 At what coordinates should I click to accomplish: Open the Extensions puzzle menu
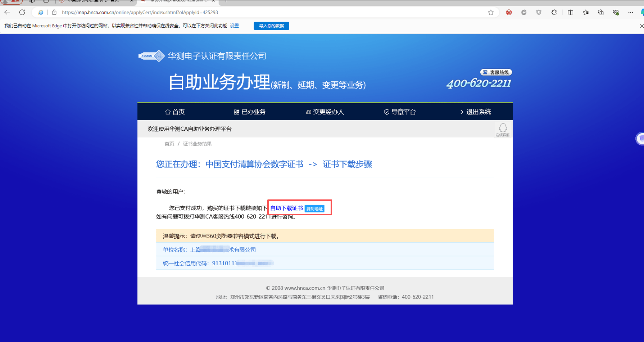(554, 12)
